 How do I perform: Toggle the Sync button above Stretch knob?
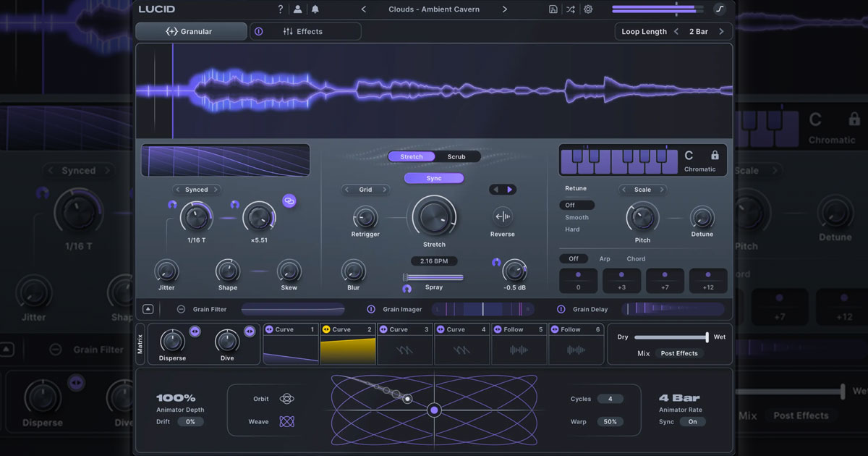point(434,178)
